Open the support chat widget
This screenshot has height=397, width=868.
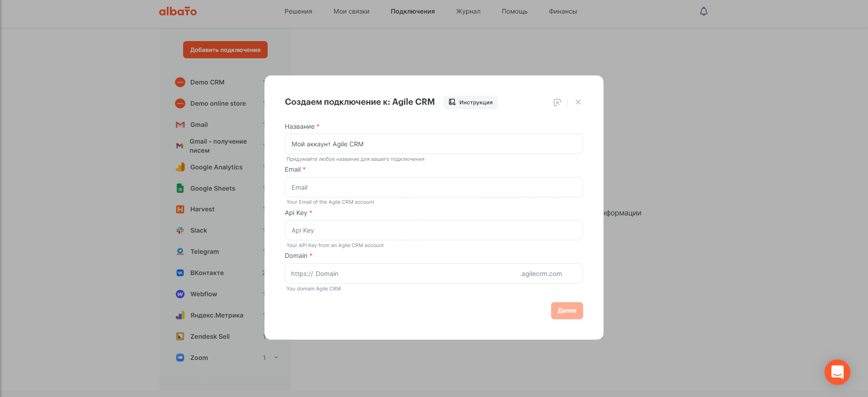(x=837, y=372)
